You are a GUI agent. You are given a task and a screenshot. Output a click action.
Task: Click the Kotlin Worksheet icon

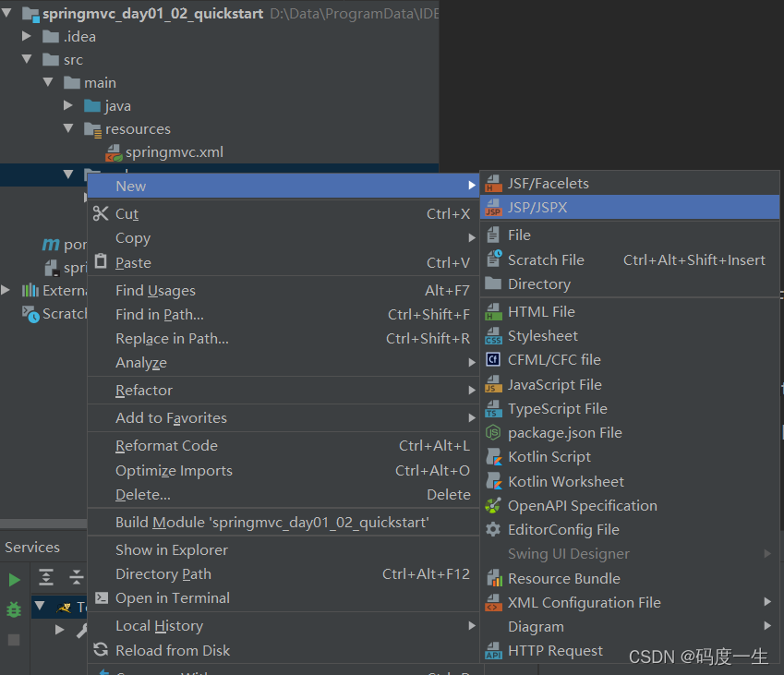pos(494,481)
